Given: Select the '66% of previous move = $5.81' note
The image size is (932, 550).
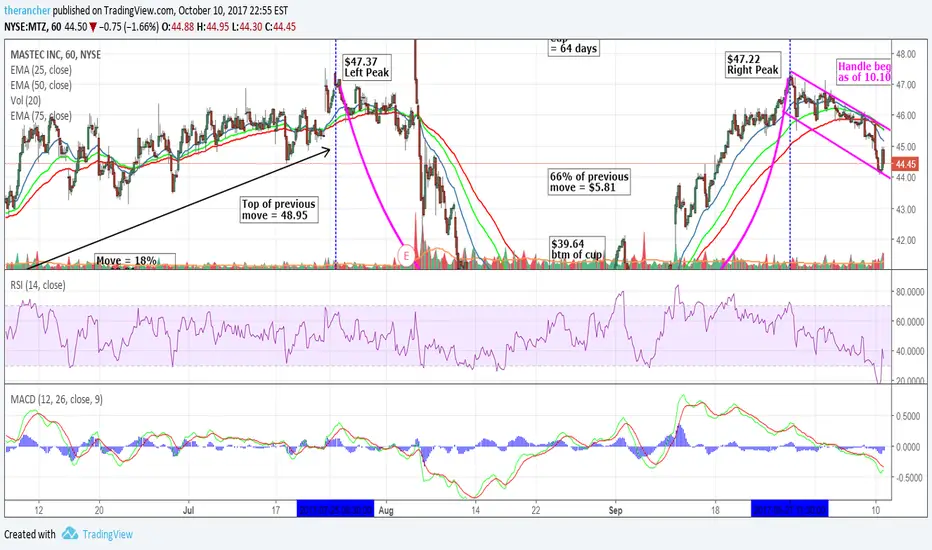Looking at the screenshot, I should [x=589, y=182].
